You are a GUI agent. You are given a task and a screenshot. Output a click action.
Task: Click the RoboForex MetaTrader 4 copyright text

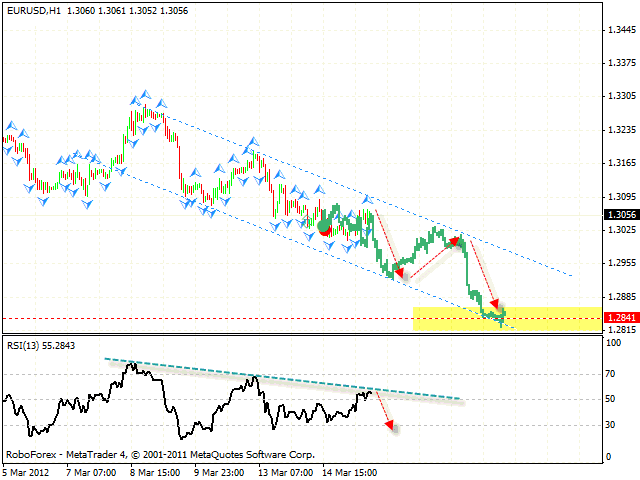160,453
